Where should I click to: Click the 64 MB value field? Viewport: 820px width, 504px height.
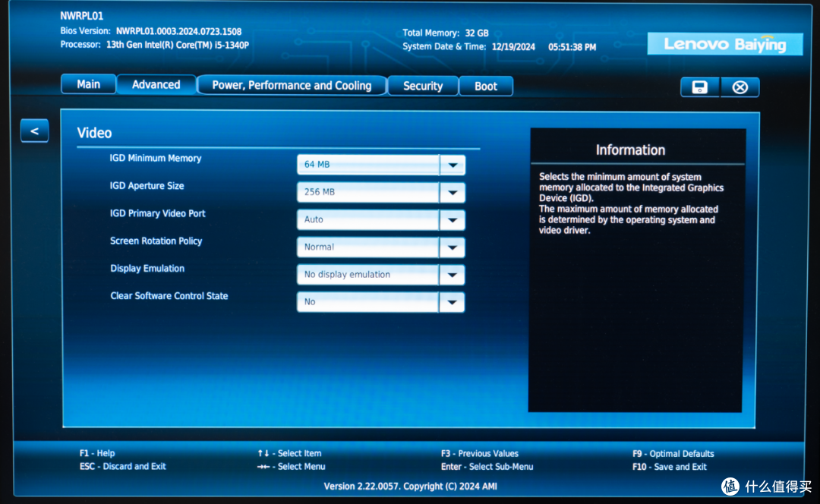[368, 165]
